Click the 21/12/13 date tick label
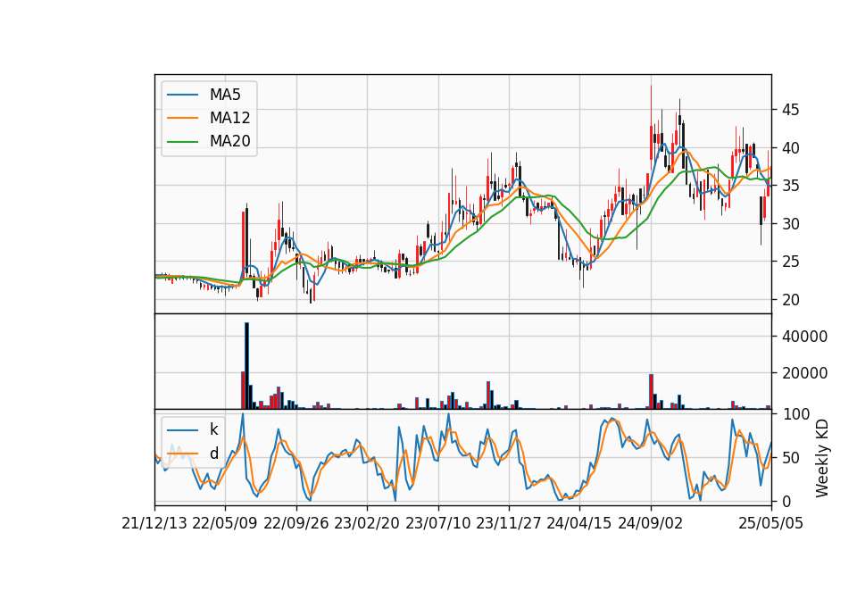857x616 pixels. pos(154,523)
